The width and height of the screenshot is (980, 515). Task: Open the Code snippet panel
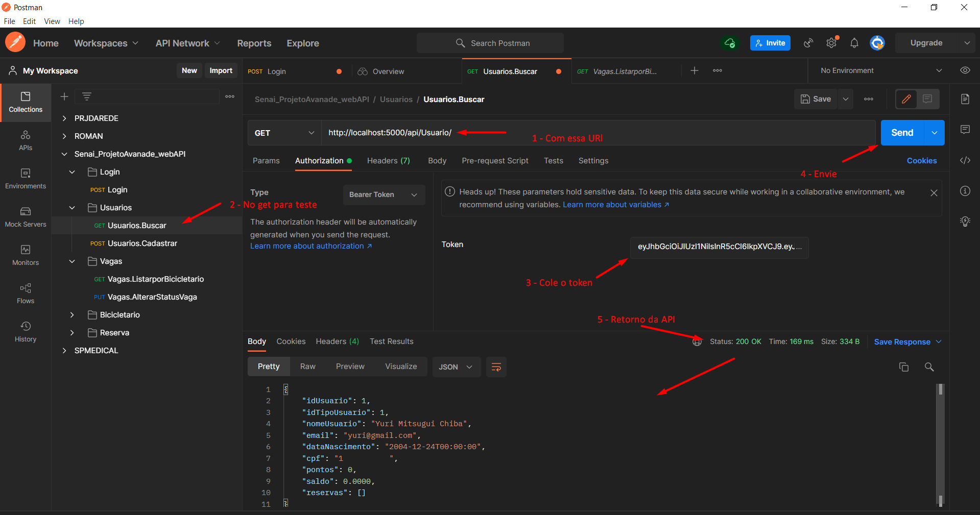click(965, 160)
